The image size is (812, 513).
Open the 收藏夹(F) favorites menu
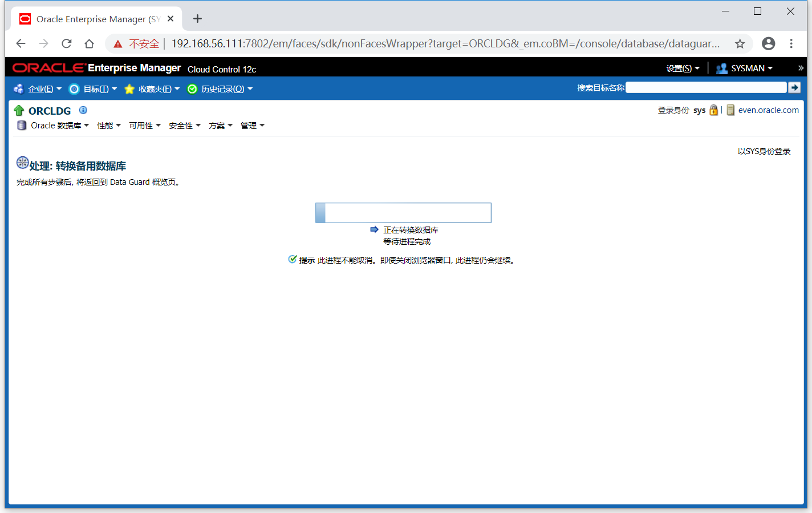159,89
